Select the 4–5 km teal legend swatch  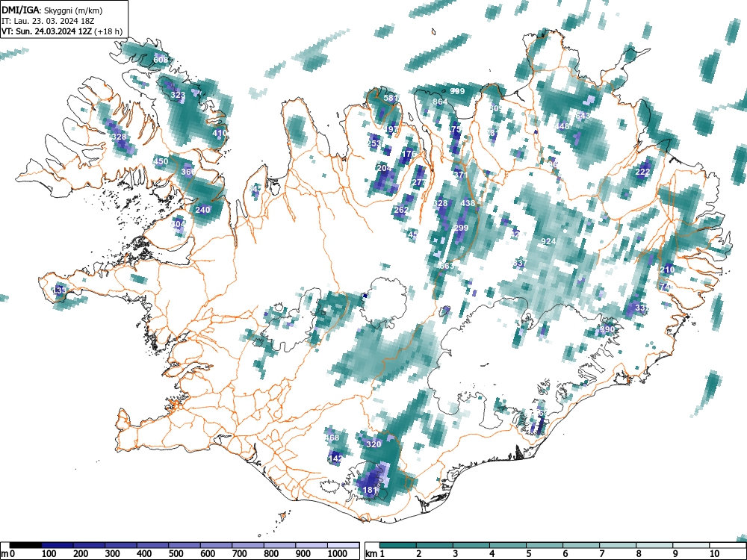coord(508,545)
